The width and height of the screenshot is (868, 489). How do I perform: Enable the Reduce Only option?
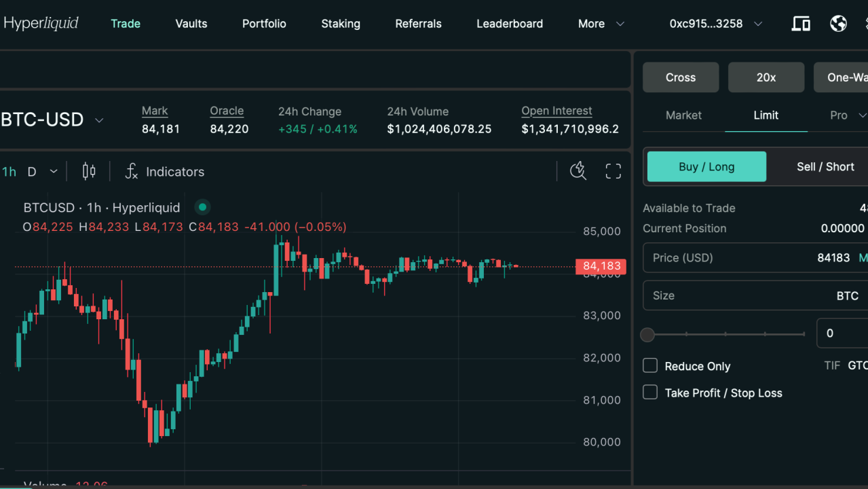pos(649,365)
